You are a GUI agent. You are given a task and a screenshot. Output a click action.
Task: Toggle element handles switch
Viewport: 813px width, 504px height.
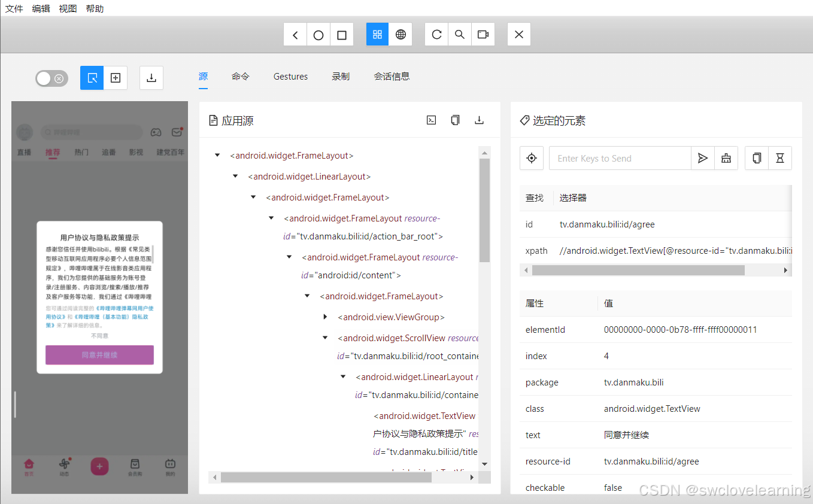[51, 78]
